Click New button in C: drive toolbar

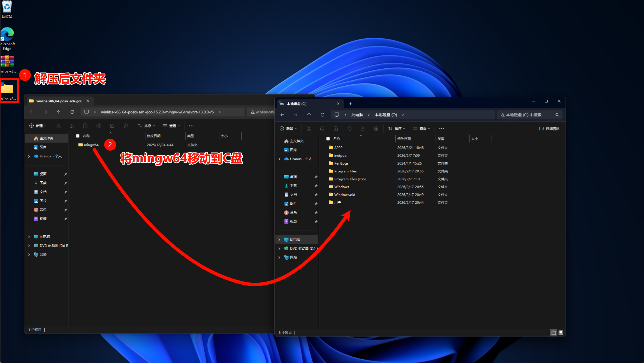pos(288,128)
